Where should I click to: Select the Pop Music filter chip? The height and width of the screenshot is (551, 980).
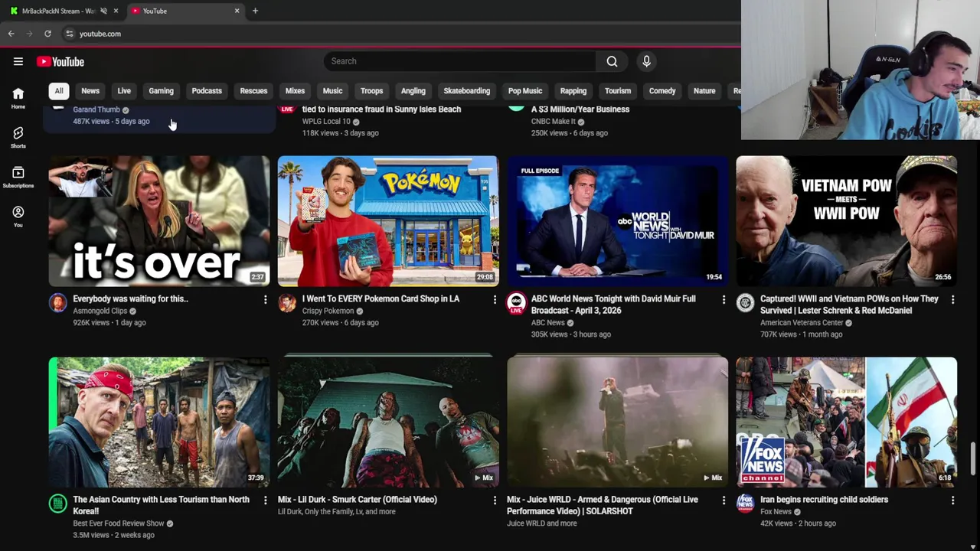click(x=525, y=91)
